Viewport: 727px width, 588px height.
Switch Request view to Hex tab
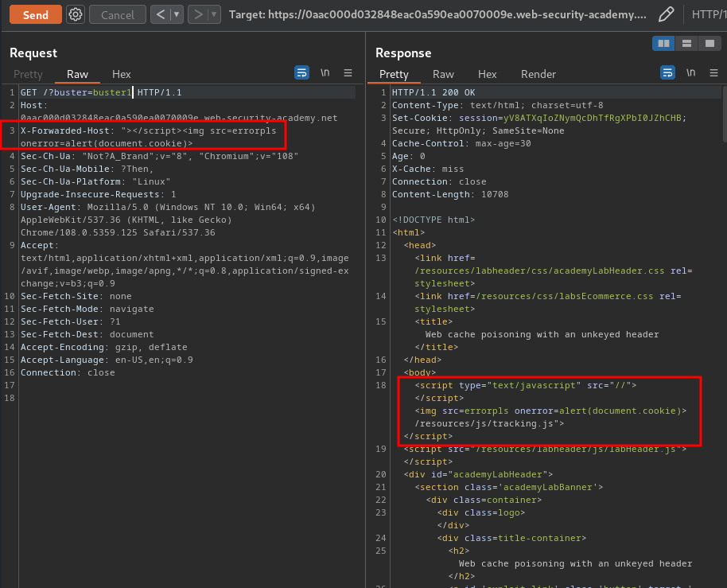pyautogui.click(x=121, y=74)
